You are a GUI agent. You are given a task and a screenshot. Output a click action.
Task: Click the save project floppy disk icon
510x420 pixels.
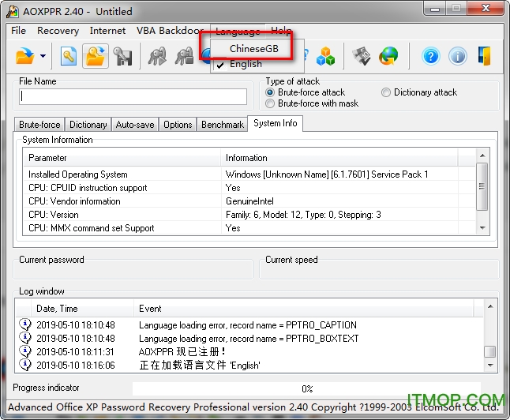tap(122, 55)
